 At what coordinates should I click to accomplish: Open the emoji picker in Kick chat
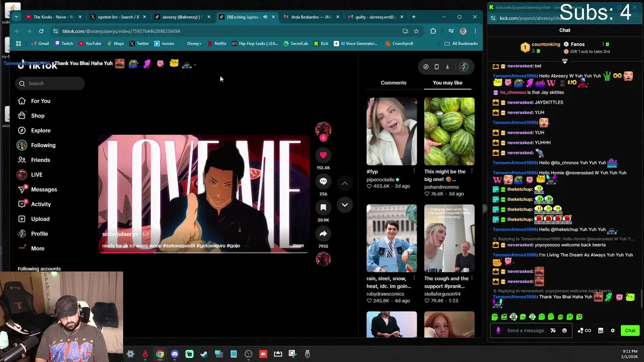click(565, 330)
